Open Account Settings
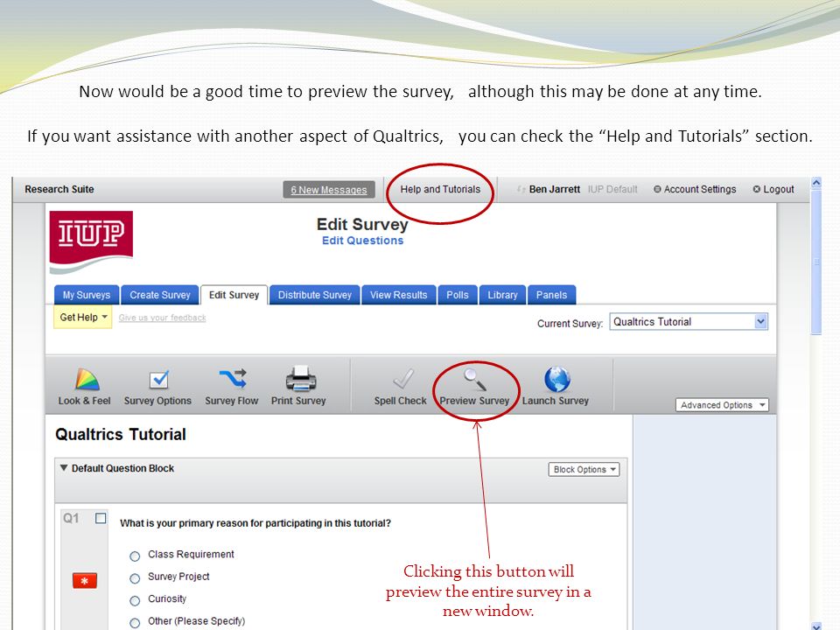 click(695, 189)
